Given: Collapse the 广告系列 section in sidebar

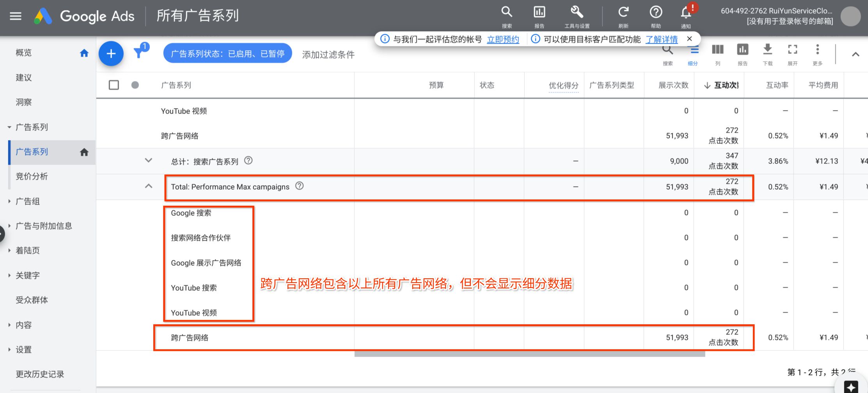Looking at the screenshot, I should pos(9,127).
